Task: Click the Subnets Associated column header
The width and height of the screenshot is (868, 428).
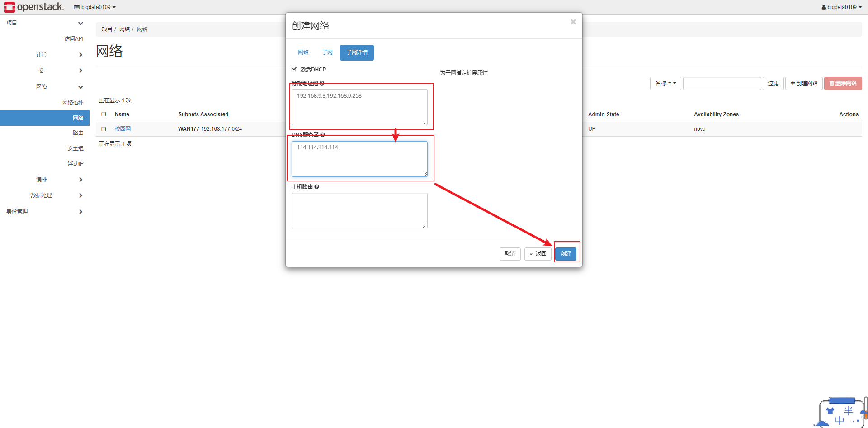Action: (x=203, y=114)
